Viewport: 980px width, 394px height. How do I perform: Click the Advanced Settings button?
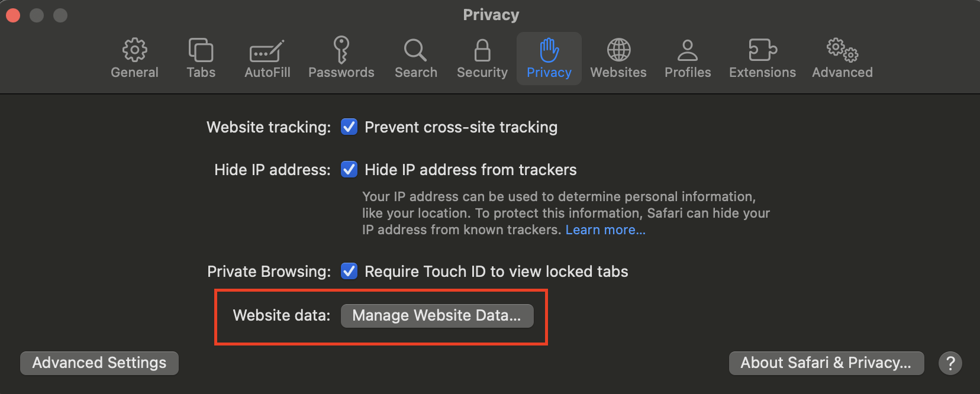click(x=99, y=363)
